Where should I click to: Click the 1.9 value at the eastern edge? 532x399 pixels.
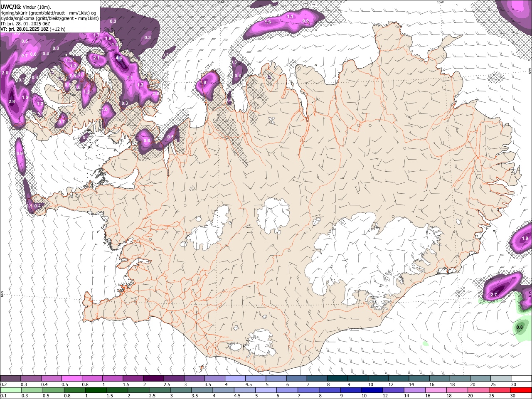(525, 239)
